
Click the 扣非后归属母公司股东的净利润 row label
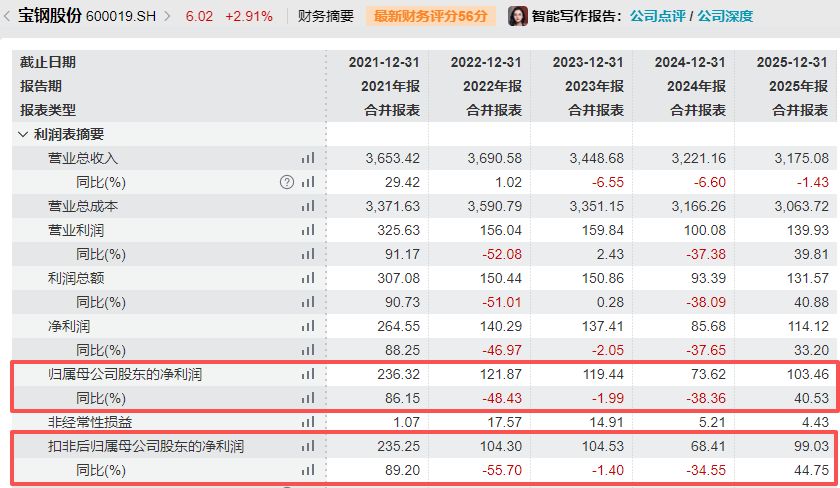(x=146, y=446)
